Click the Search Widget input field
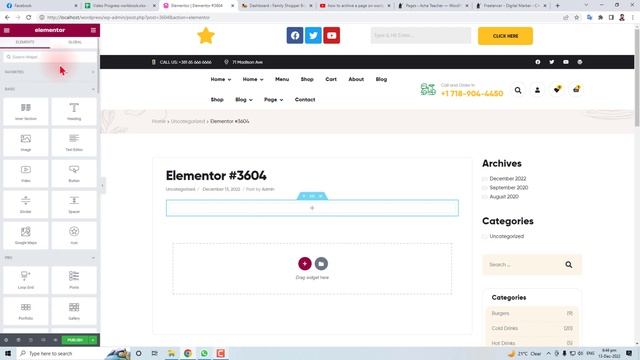 pyautogui.click(x=50, y=57)
